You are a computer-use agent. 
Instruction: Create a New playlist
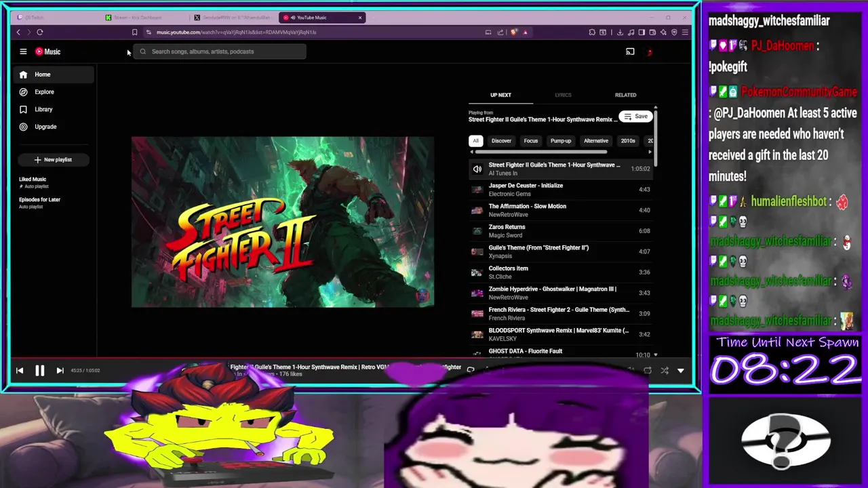click(x=53, y=160)
